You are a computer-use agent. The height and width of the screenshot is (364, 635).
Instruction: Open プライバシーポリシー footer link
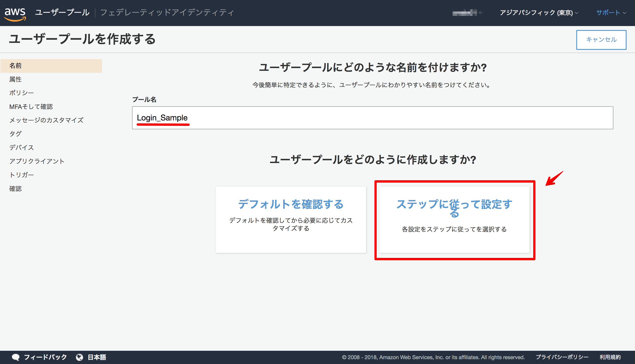click(562, 357)
